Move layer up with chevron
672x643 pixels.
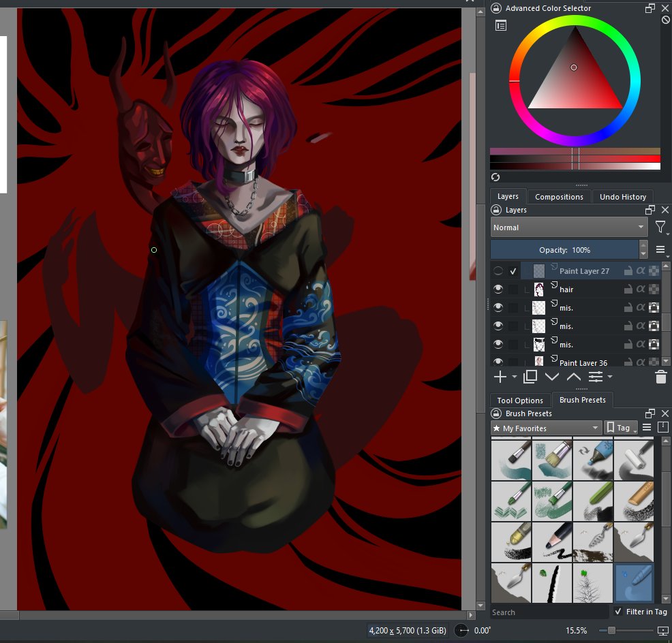[x=573, y=377]
